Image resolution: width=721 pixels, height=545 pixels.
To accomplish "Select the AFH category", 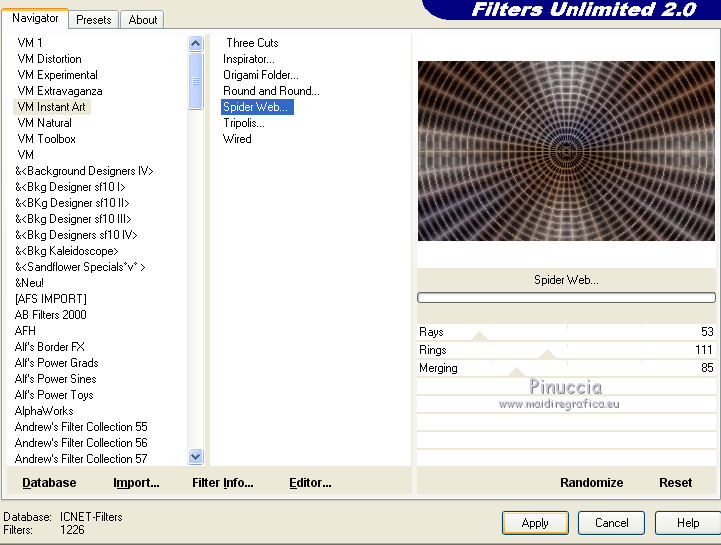I will 25,331.
